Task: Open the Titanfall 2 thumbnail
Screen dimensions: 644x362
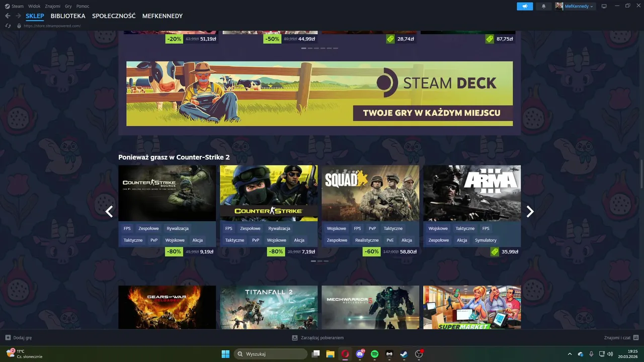Action: [x=269, y=307]
